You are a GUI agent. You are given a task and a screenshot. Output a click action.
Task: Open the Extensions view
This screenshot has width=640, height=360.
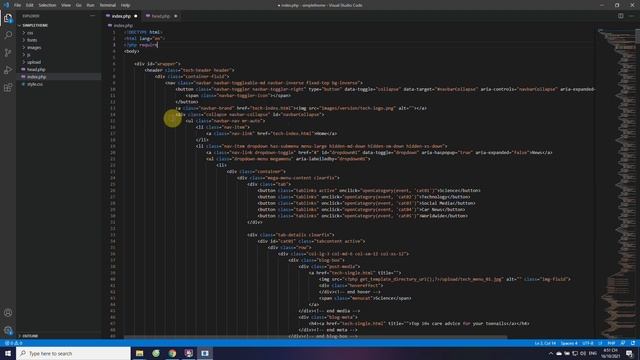point(8,88)
